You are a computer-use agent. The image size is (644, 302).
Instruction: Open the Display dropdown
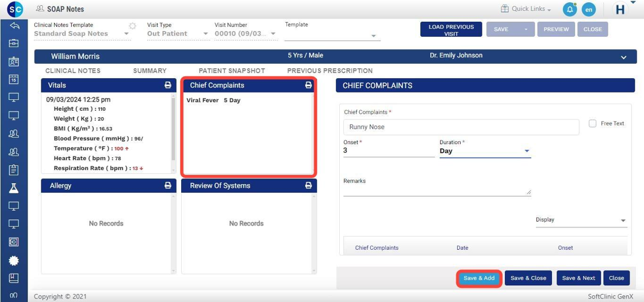[x=581, y=220]
